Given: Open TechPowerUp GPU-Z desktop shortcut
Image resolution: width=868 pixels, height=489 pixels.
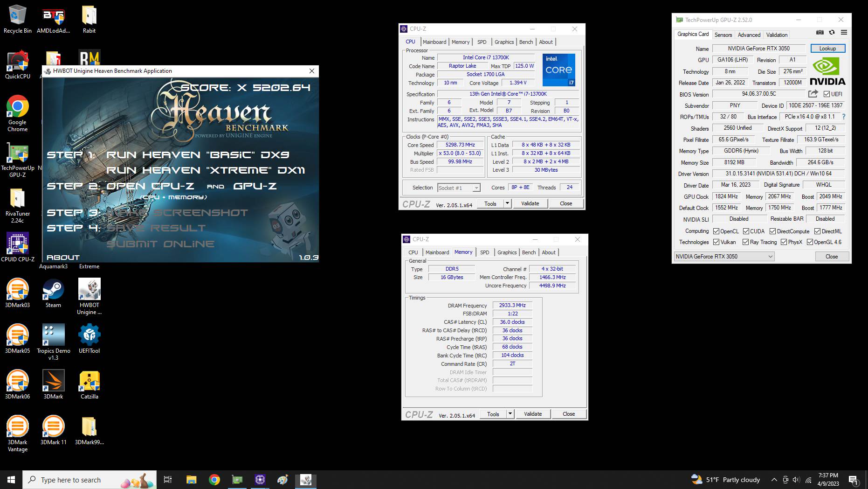Looking at the screenshot, I should (18, 160).
